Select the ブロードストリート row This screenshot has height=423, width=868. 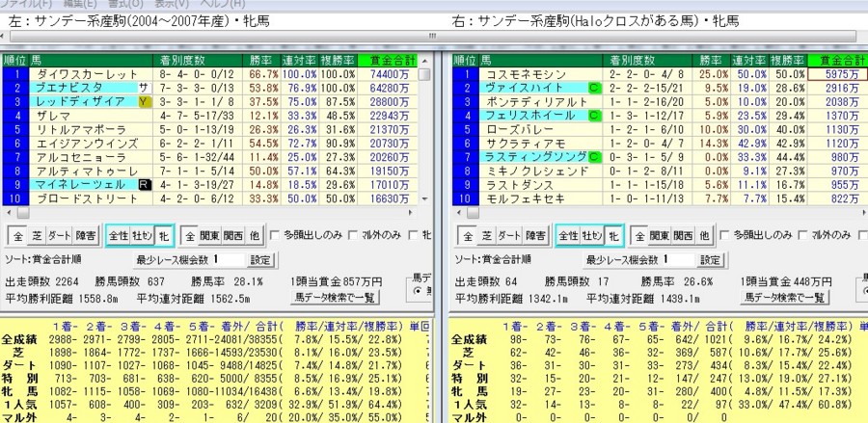pyautogui.click(x=210, y=198)
